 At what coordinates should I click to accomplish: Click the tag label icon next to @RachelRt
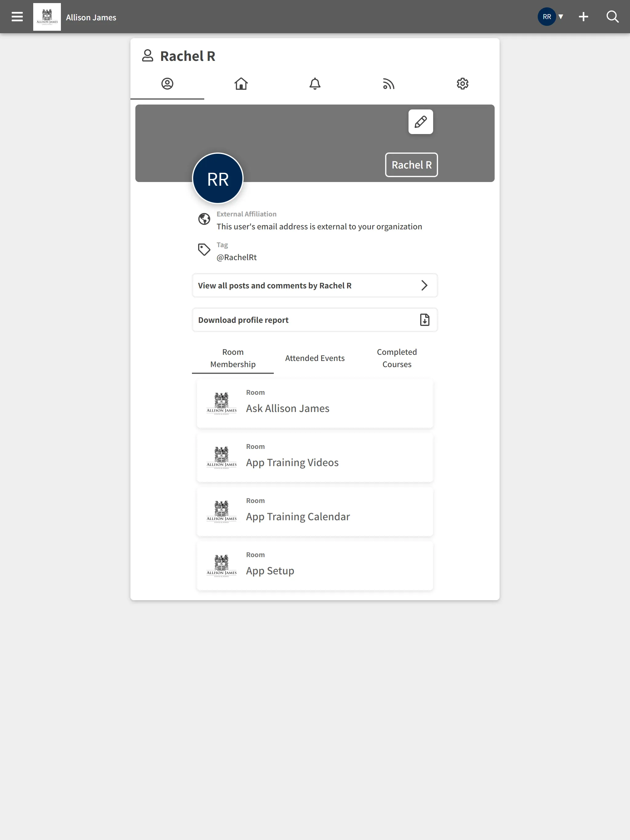pos(204,251)
